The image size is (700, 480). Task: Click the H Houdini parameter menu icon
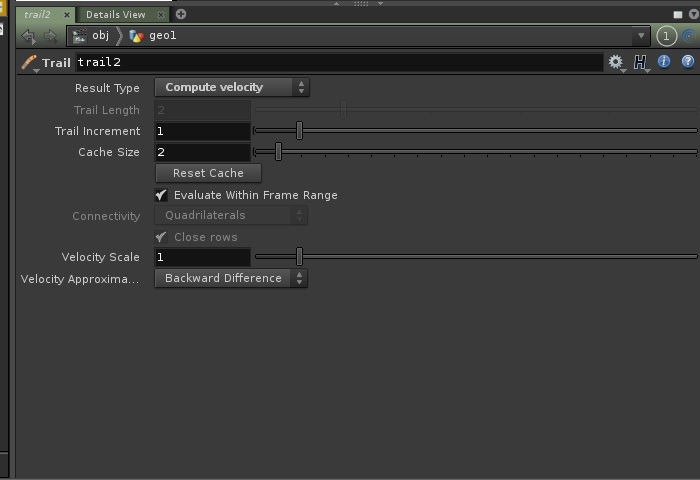pos(641,62)
